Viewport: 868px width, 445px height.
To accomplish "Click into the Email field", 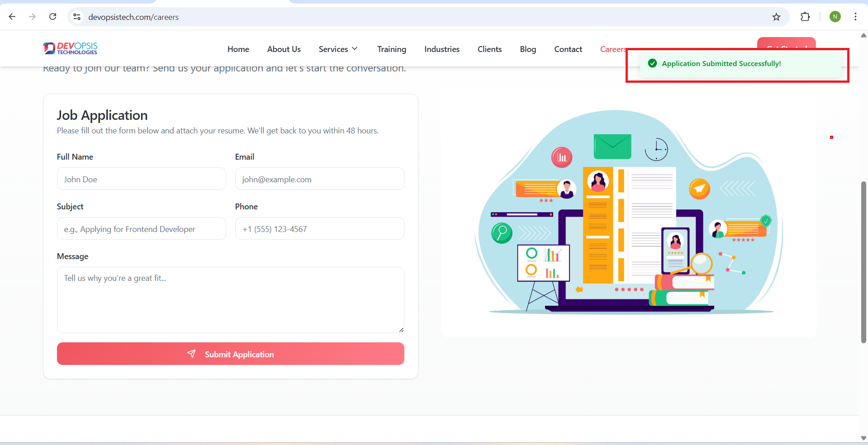I will [319, 179].
